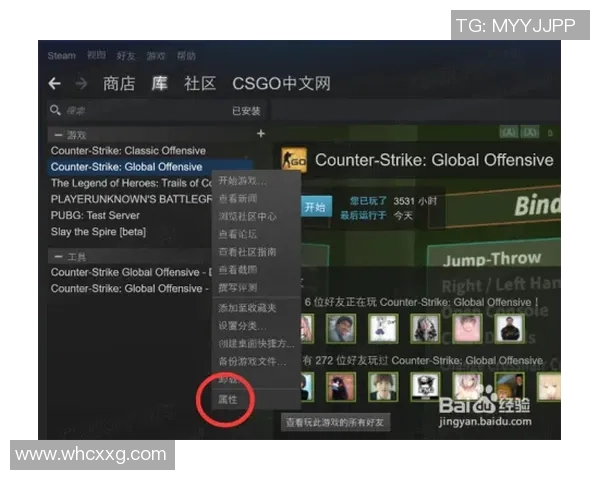
Task: Click the blue 开始 play button
Action: [315, 207]
